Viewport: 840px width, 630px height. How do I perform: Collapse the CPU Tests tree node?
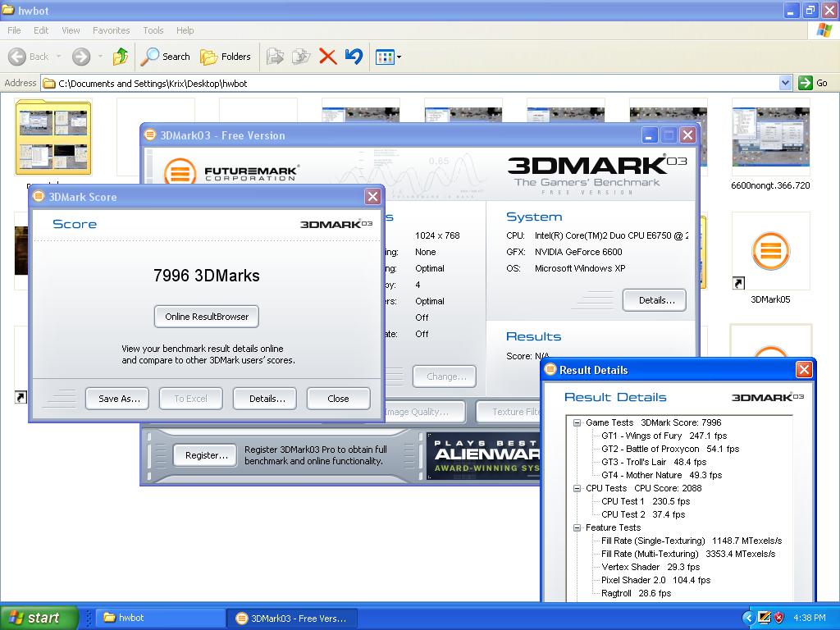click(x=577, y=488)
